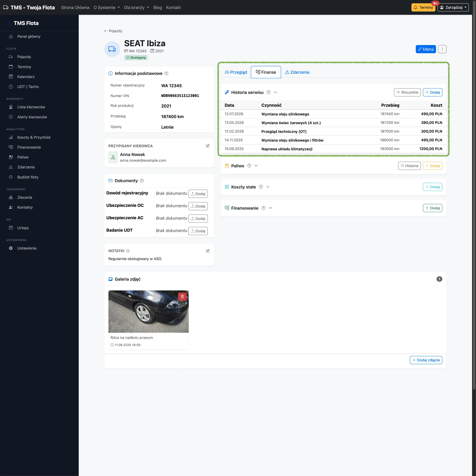Click the help icon beside Dokumenty
This screenshot has width=476, height=476.
click(142, 181)
